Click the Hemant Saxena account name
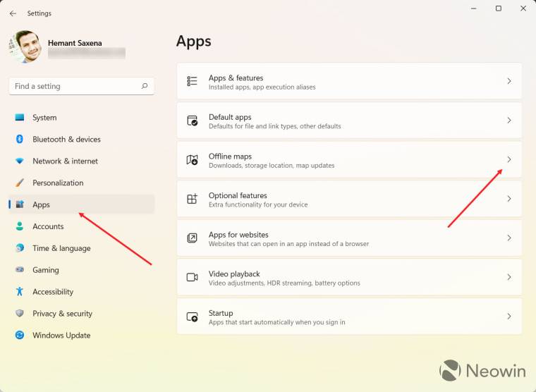 [75, 43]
